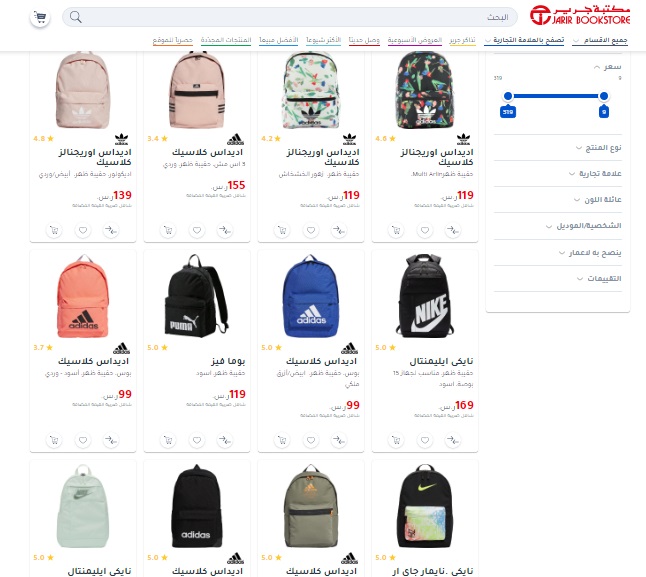The image size is (646, 577).
Task: Click the maximum price slider handle
Action: click(508, 96)
